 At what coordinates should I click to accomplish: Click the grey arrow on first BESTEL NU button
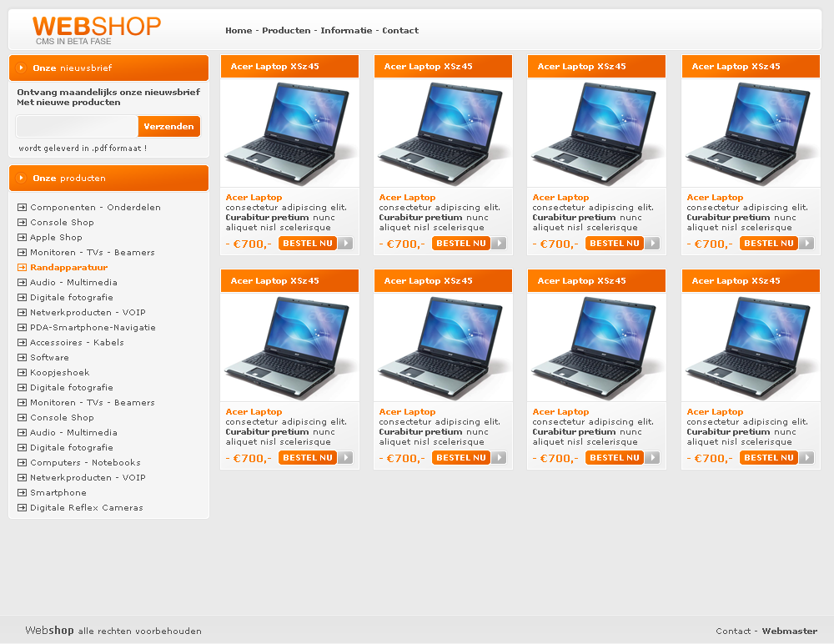346,244
